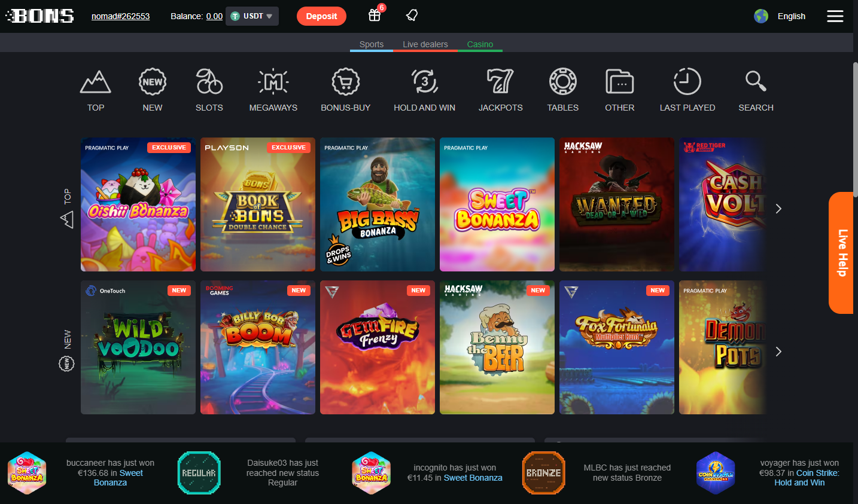Screen dimensions: 858x504
Task: Launch the Oishii Bonanza game
Action: pyautogui.click(x=138, y=204)
